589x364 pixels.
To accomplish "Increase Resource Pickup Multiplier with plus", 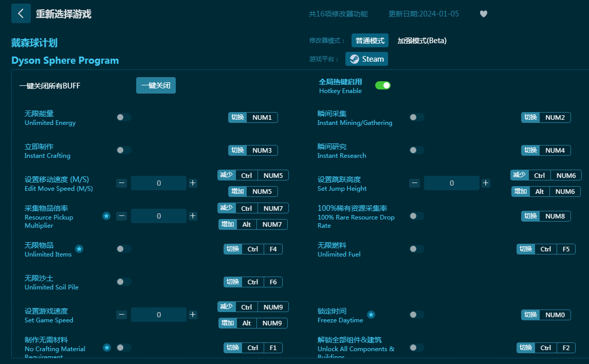I will [193, 216].
